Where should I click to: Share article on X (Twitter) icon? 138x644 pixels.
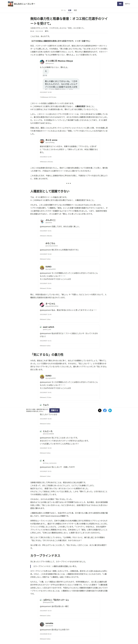coord(100,410)
